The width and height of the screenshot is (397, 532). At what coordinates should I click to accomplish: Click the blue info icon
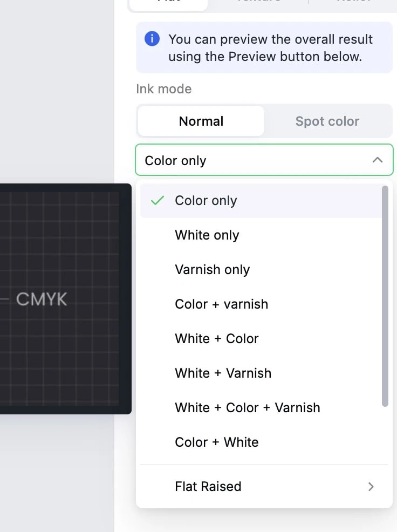[x=152, y=39]
